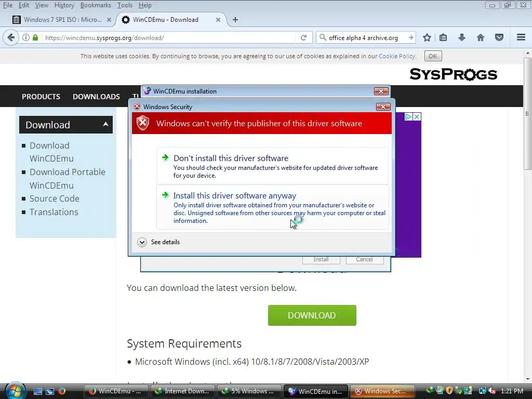Click Install button in WinCDEmu installer
This screenshot has width=532, height=399.
click(321, 260)
